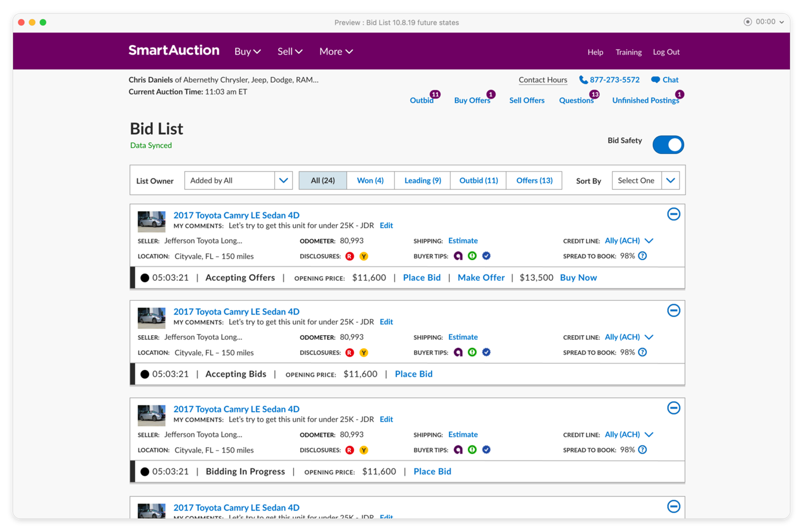This screenshot has width=803, height=532.
Task: Switch to the Won (4) tab
Action: [x=370, y=181]
